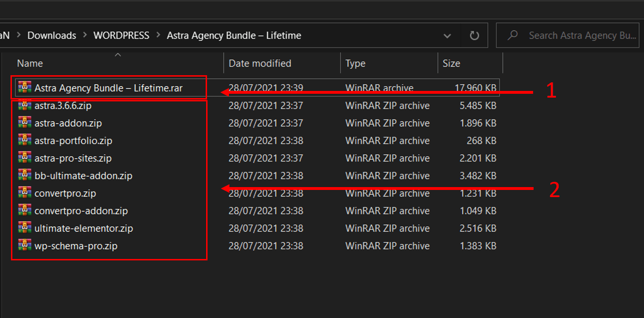Sort files by the Date modified column
Image resolution: width=644 pixels, height=318 pixels.
259,63
